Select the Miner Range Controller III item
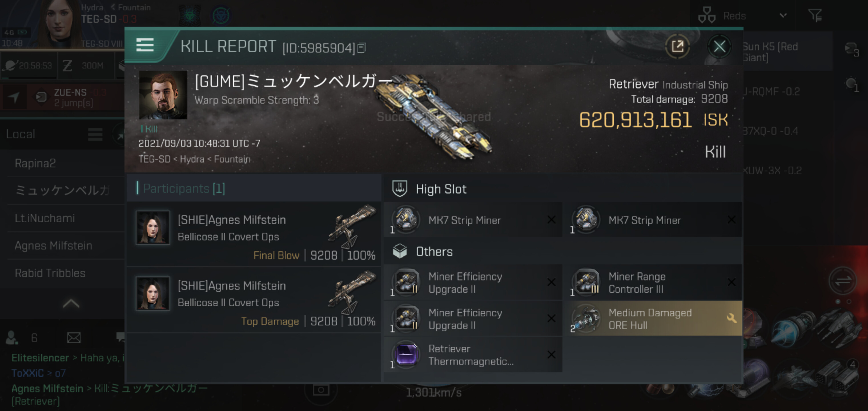This screenshot has height=411, width=868. (653, 282)
